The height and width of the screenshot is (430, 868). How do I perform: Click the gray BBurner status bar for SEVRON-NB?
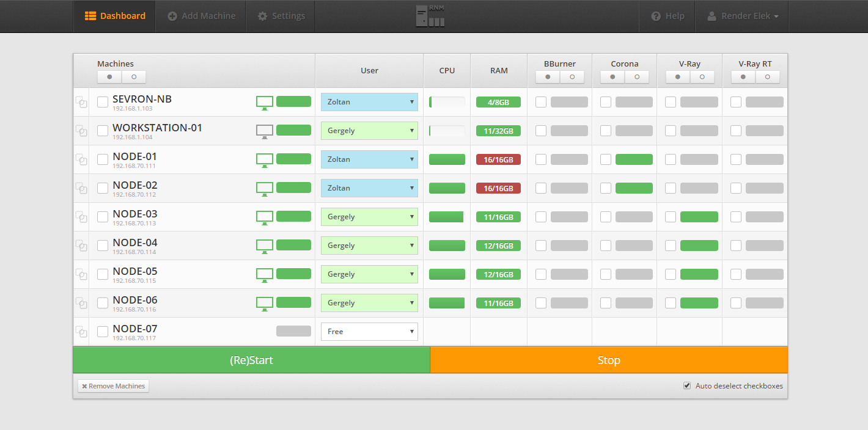[x=569, y=102]
